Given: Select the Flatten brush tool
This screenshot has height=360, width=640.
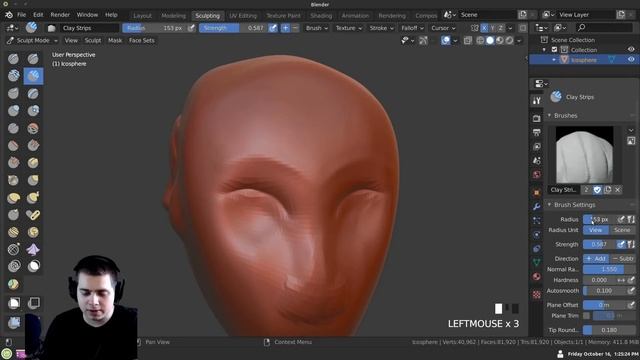Looking at the screenshot, I should click(13, 145).
